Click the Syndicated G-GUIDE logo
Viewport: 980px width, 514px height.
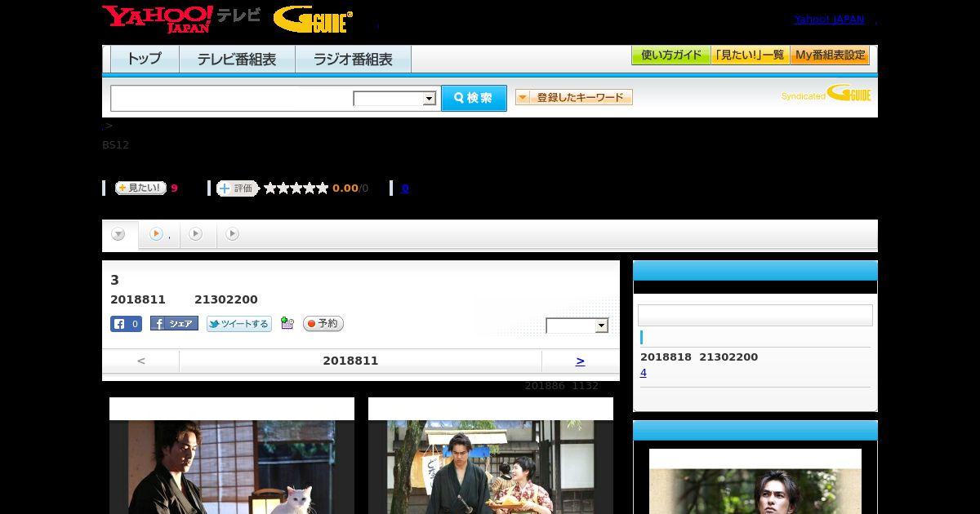pos(826,93)
